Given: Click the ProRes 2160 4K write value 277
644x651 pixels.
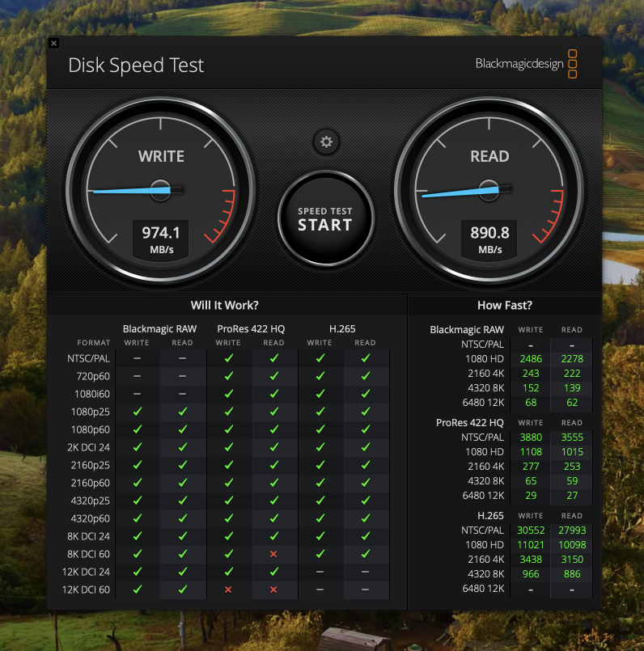Looking at the screenshot, I should (x=531, y=467).
